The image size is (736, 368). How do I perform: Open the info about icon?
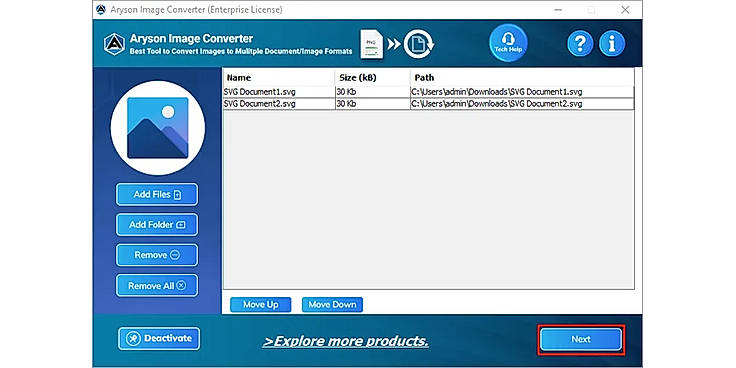612,44
